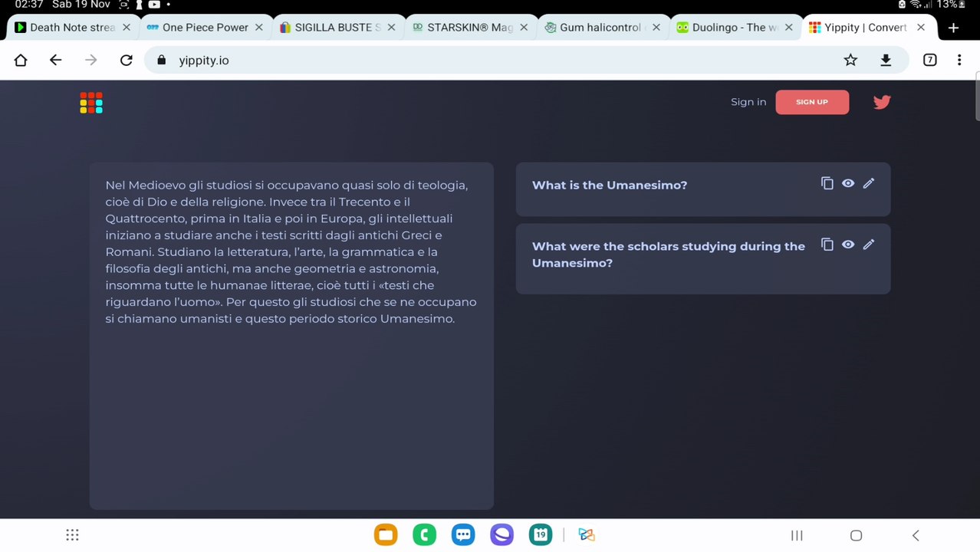980x552 pixels.
Task: Open the Twitter bird icon
Action: 882,102
